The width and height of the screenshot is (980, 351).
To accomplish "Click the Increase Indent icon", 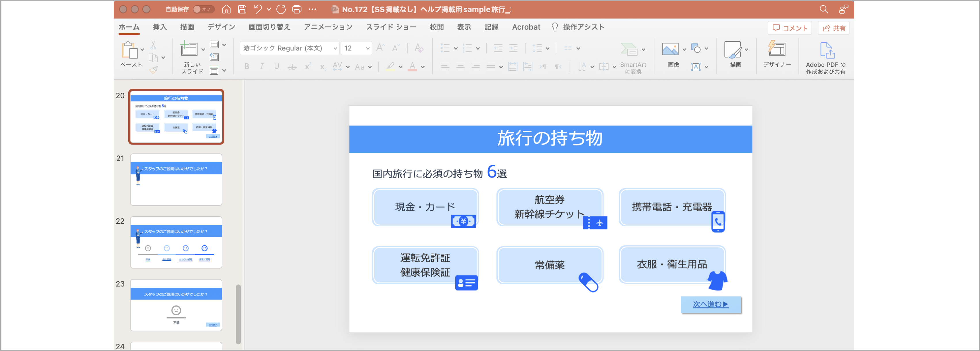I will click(x=513, y=48).
